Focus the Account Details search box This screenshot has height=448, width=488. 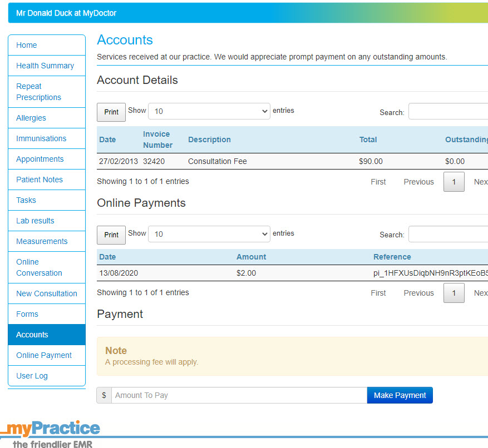click(448, 111)
